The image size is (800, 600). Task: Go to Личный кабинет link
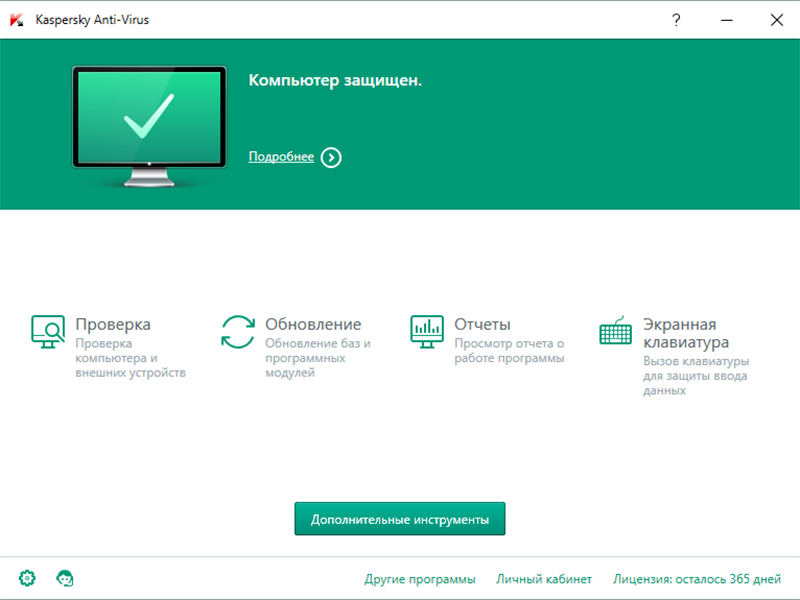[x=546, y=579]
